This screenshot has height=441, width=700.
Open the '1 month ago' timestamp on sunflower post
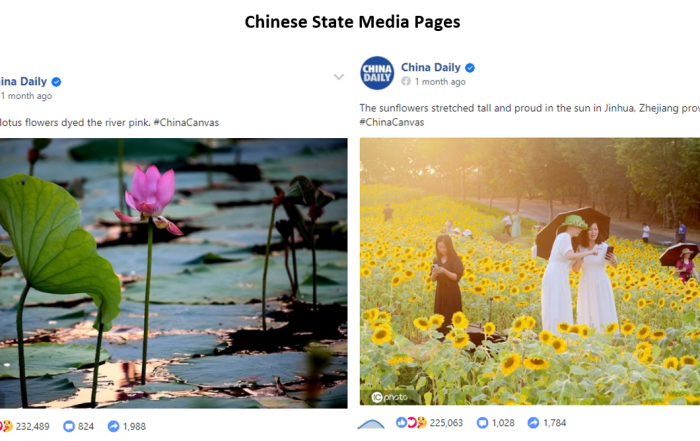point(440,82)
